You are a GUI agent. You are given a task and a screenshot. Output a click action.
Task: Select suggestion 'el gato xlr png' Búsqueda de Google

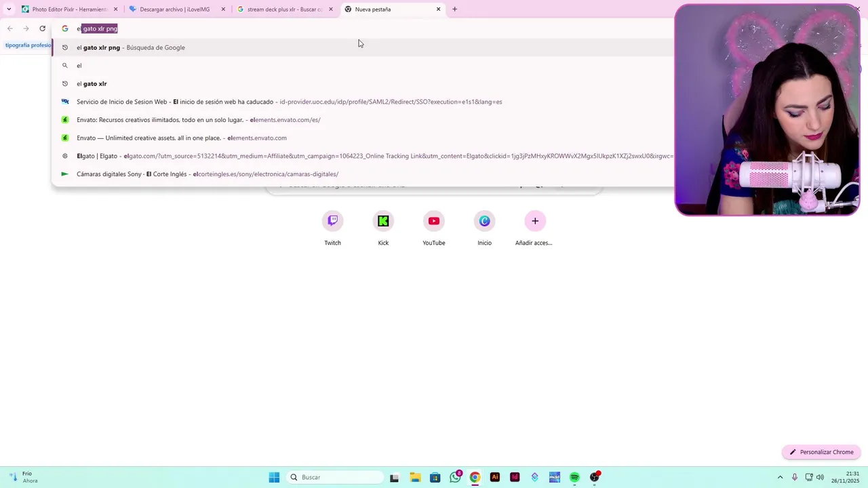(x=363, y=47)
